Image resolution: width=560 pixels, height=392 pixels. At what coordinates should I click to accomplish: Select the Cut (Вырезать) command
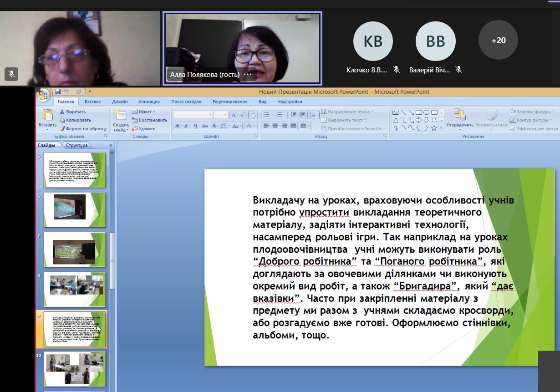pyautogui.click(x=72, y=112)
